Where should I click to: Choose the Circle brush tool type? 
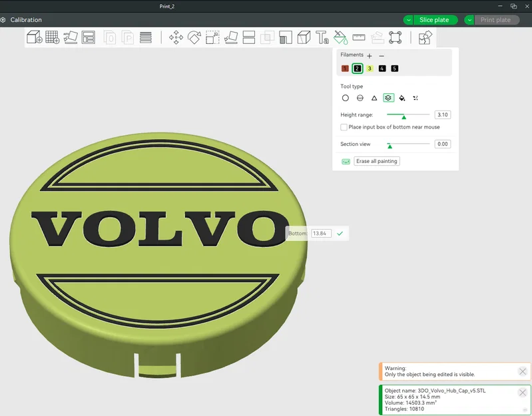[346, 98]
